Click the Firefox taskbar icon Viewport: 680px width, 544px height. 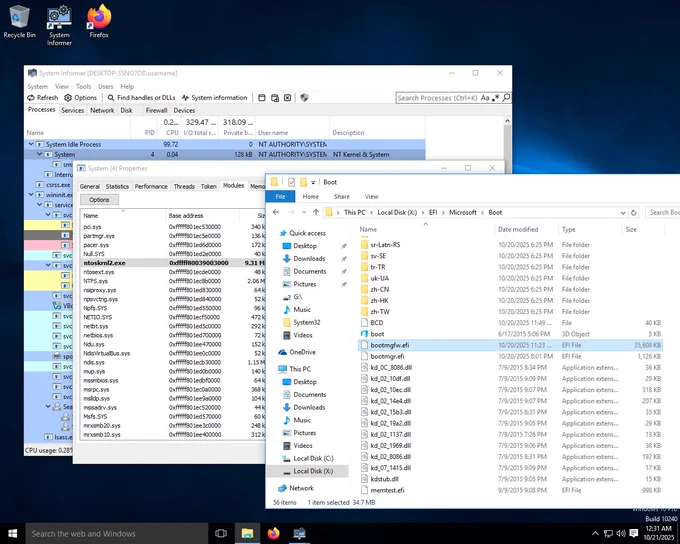(x=273, y=534)
